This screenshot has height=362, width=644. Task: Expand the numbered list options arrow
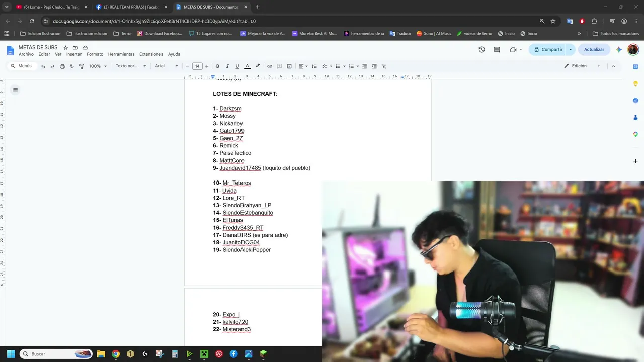click(x=358, y=66)
